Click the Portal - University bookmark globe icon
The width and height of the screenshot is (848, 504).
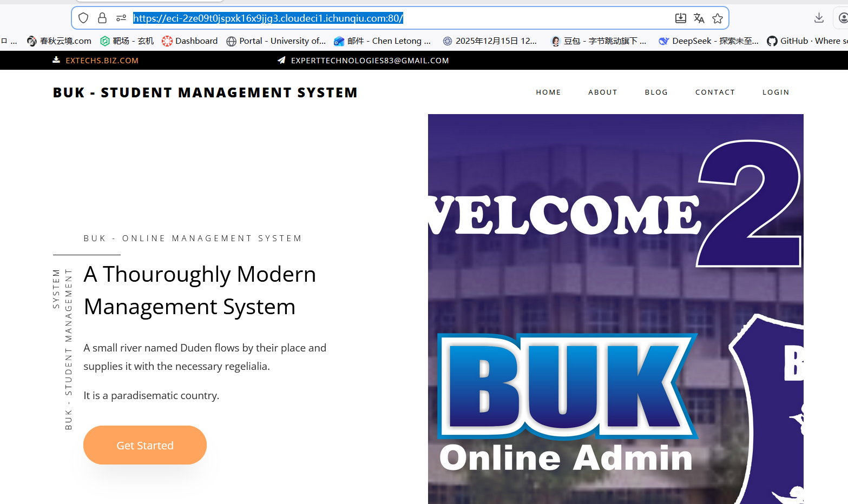[231, 41]
